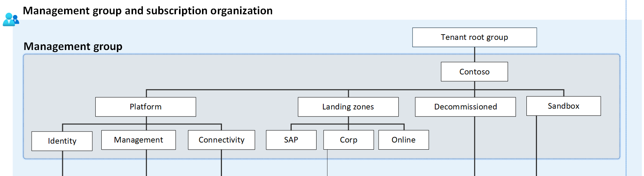Click the Platform management group box
Viewport: 644px width, 176px height.
[x=145, y=107]
